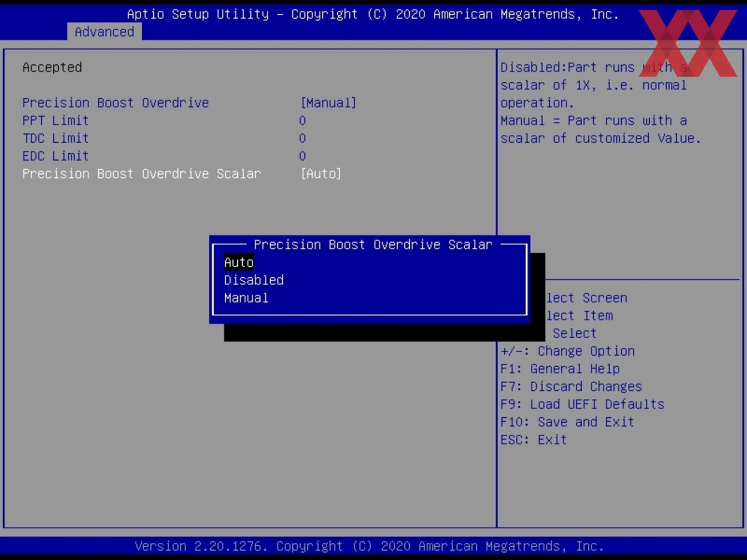Click the F10: Save and Exit hint
Image resolution: width=747 pixels, height=560 pixels.
tap(567, 422)
